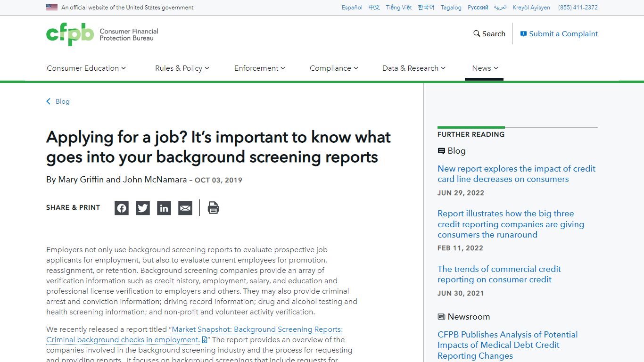Click the back chevron beside Blog

tap(49, 101)
